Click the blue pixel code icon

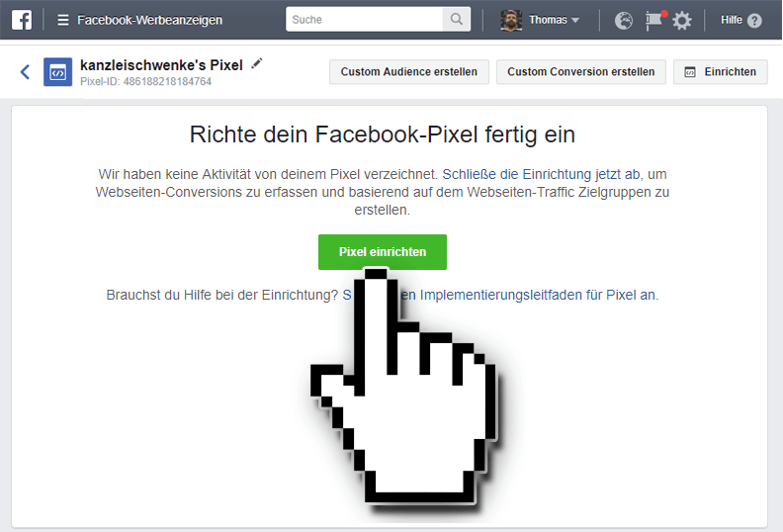[x=58, y=72]
